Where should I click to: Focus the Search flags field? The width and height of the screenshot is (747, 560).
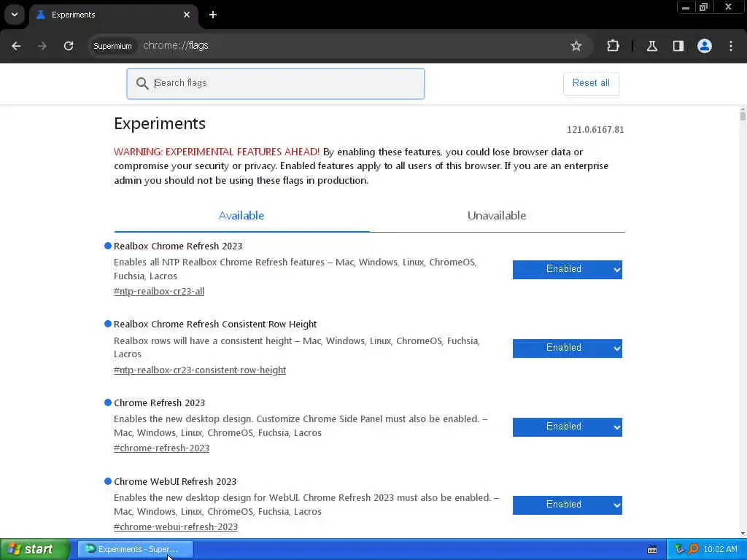[275, 83]
